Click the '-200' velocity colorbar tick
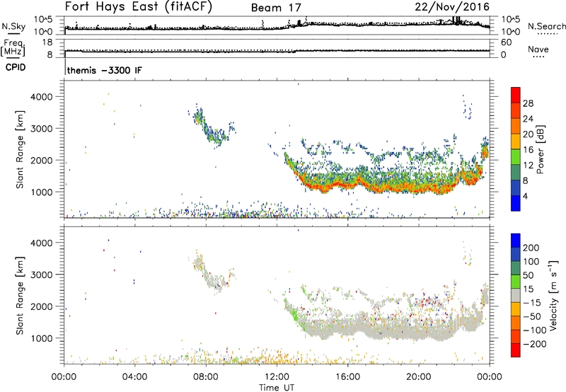Image resolution: width=566 pixels, height=392 pixels. click(535, 344)
